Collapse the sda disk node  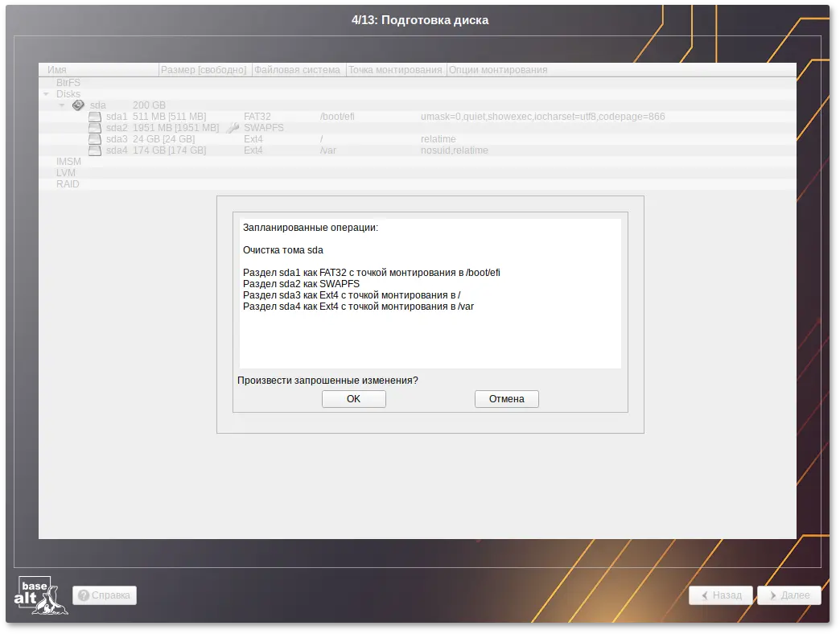point(62,105)
